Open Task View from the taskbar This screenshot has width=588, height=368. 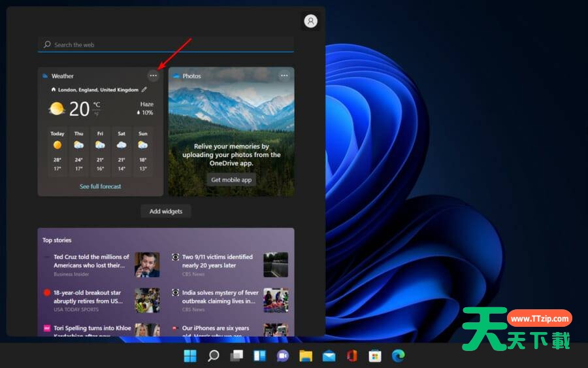(237, 356)
